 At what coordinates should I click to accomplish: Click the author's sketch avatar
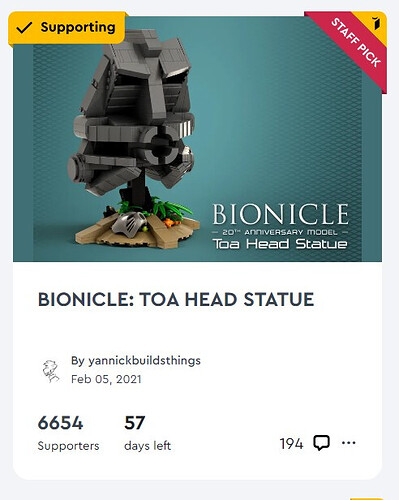[51, 371]
